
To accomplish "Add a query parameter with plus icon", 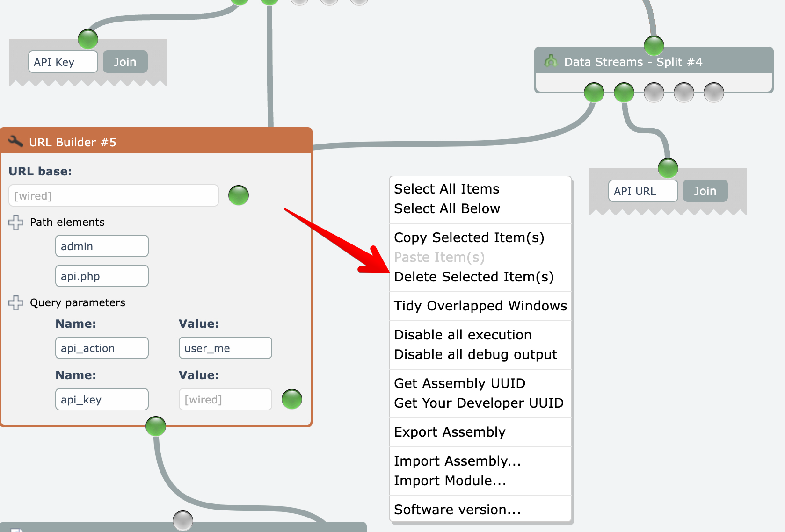I will (x=16, y=303).
